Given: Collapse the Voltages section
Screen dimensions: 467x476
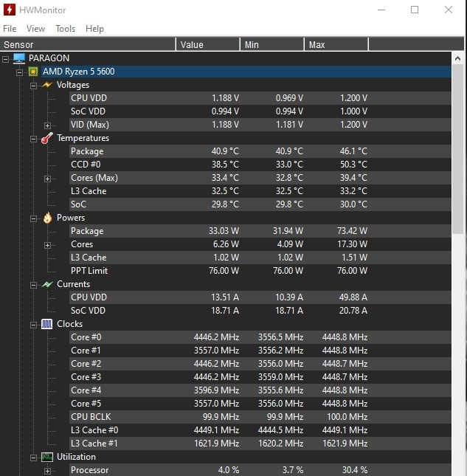Looking at the screenshot, I should click(33, 86).
